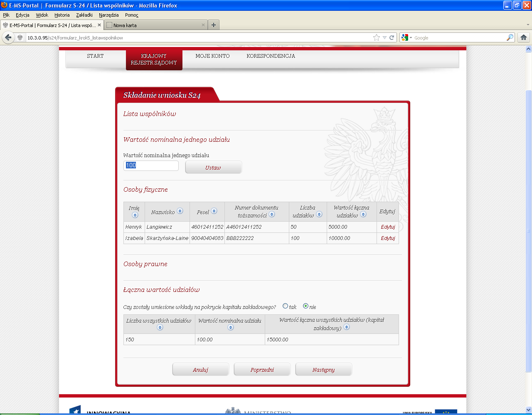
Task: Select total value cell '15000.00'
Action: point(332,340)
